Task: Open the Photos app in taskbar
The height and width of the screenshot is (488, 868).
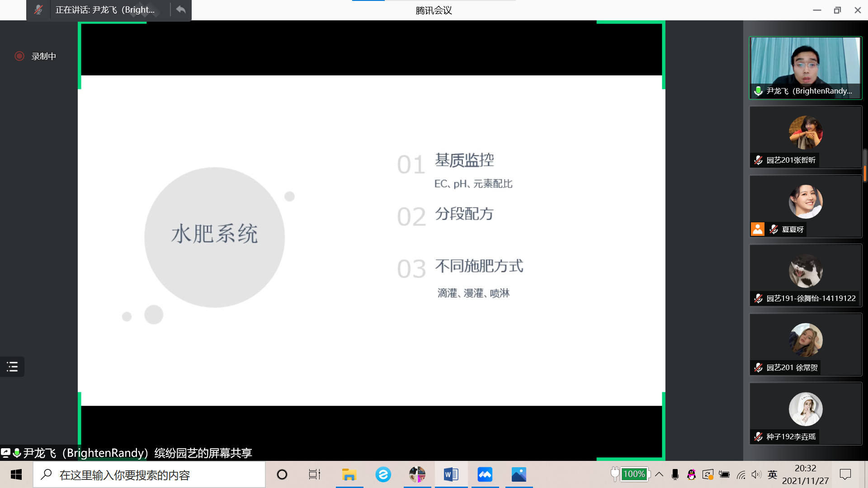Action: click(x=519, y=474)
